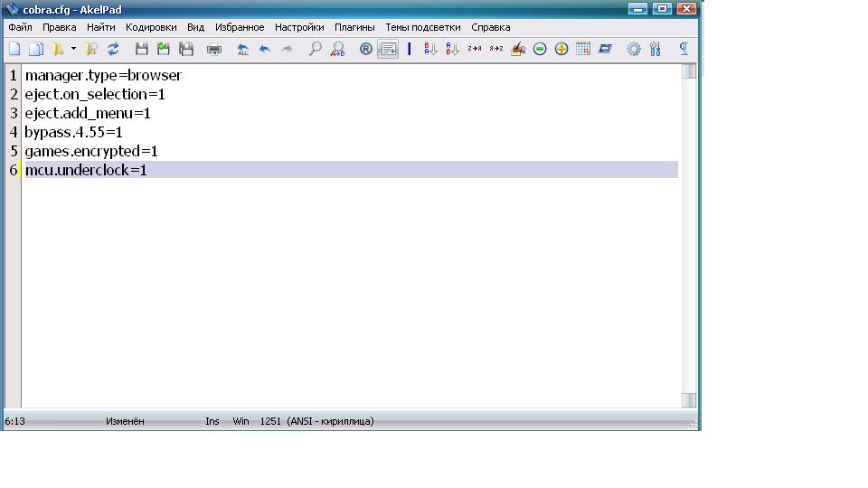Click line text eject.add_menu=1

[88, 113]
